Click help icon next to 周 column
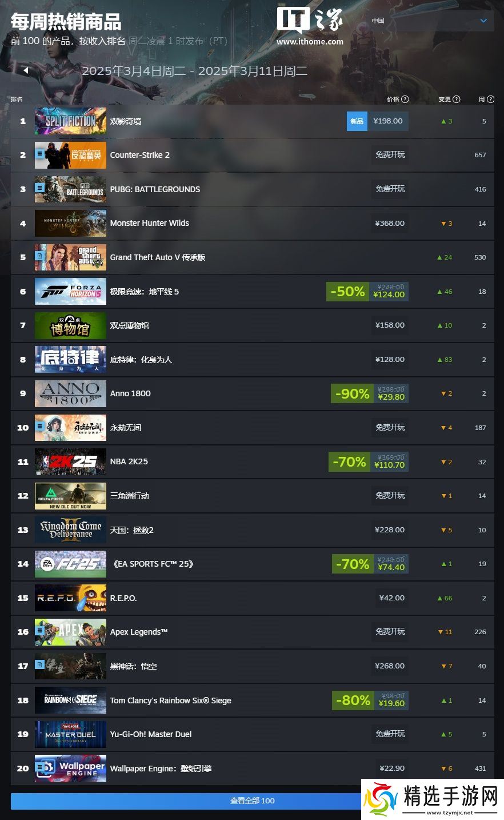504x820 pixels. tap(490, 99)
